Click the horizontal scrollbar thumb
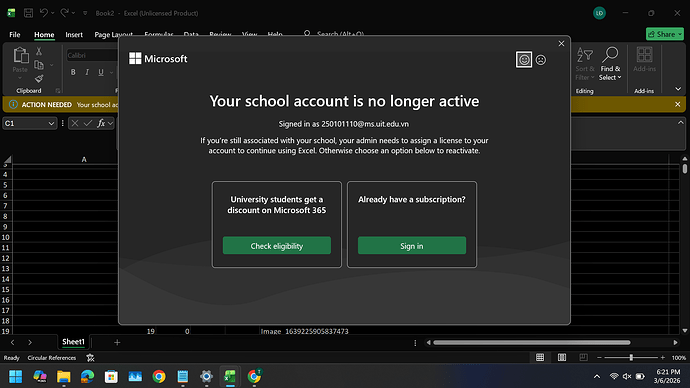The height and width of the screenshot is (388, 690). click(532, 342)
